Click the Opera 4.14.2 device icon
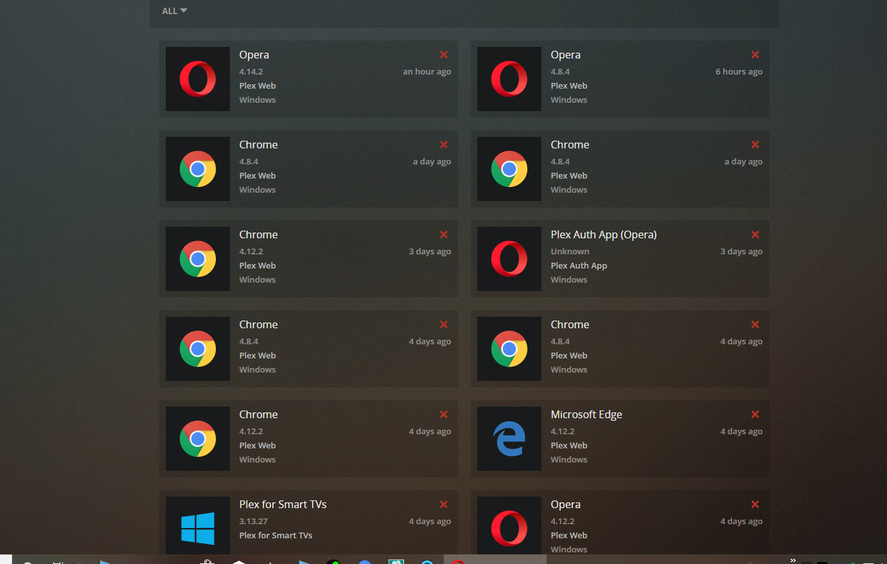The height and width of the screenshot is (564, 887). click(x=197, y=79)
